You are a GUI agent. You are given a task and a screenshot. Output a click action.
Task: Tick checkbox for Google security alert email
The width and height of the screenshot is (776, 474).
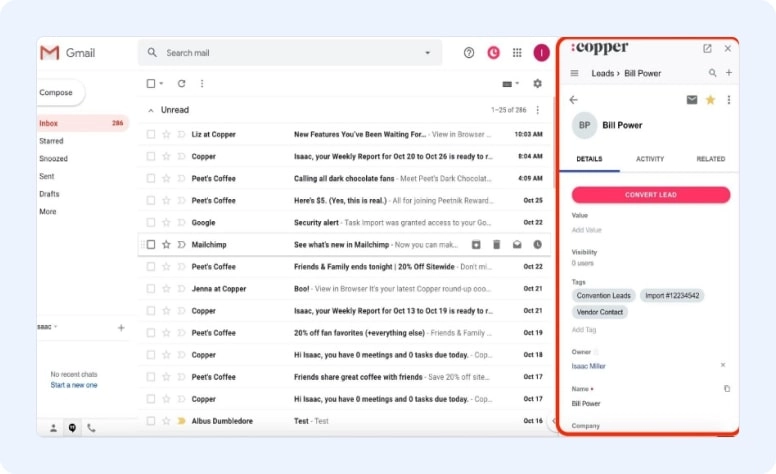tap(151, 222)
